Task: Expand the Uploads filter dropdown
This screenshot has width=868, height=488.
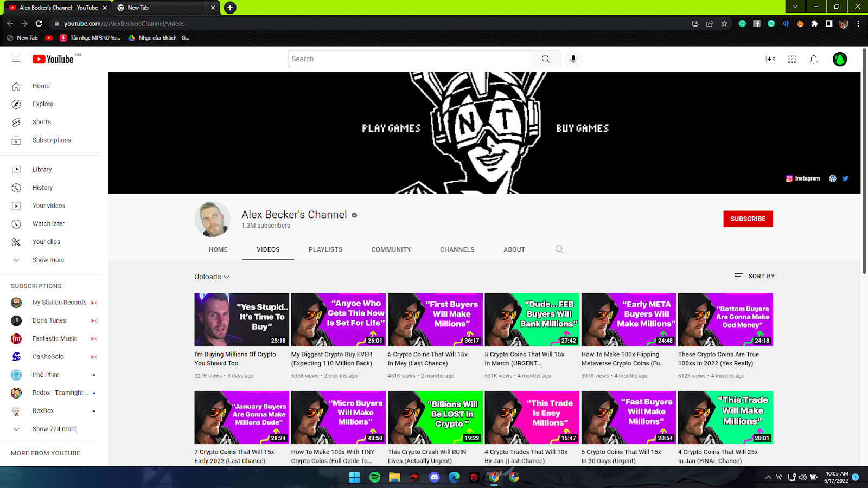Action: [x=212, y=277]
